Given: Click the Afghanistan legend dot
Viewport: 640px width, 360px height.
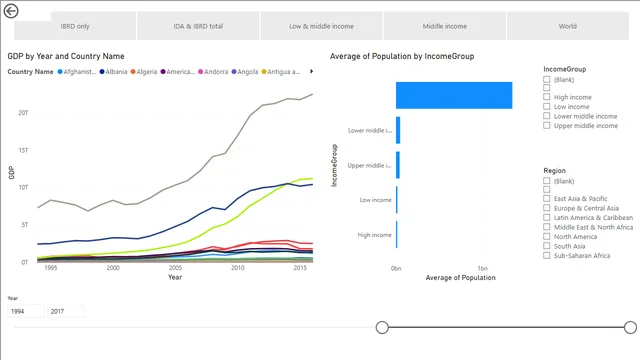Looking at the screenshot, I should point(60,72).
